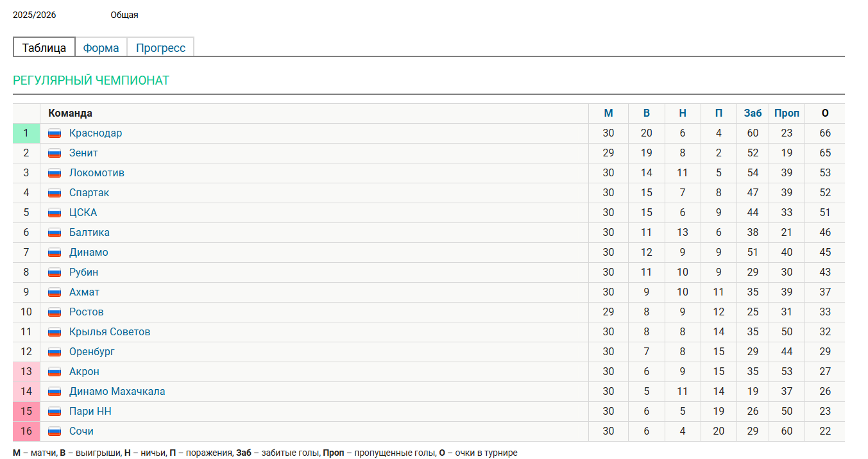Click the Russian flag icon next to Краснодар
Screen dimensions: 868x459
coord(55,133)
